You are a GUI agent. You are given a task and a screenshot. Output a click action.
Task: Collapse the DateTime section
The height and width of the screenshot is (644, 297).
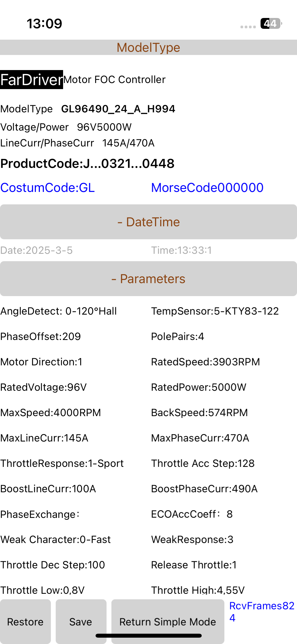148,222
